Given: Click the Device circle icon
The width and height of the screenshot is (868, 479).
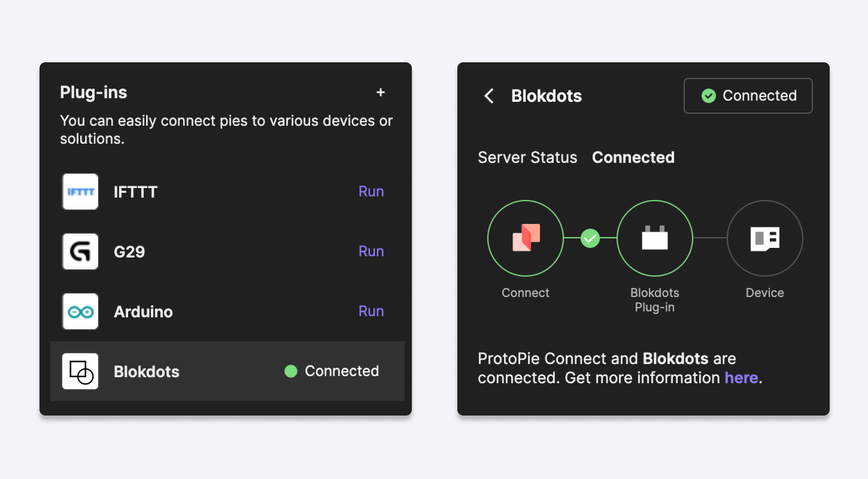Looking at the screenshot, I should pos(765,238).
